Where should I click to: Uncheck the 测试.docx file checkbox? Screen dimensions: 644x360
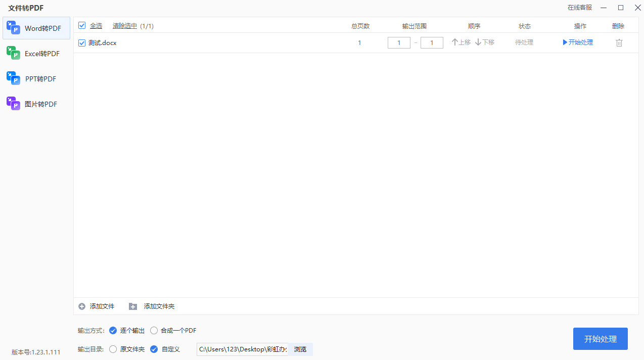[x=82, y=43]
